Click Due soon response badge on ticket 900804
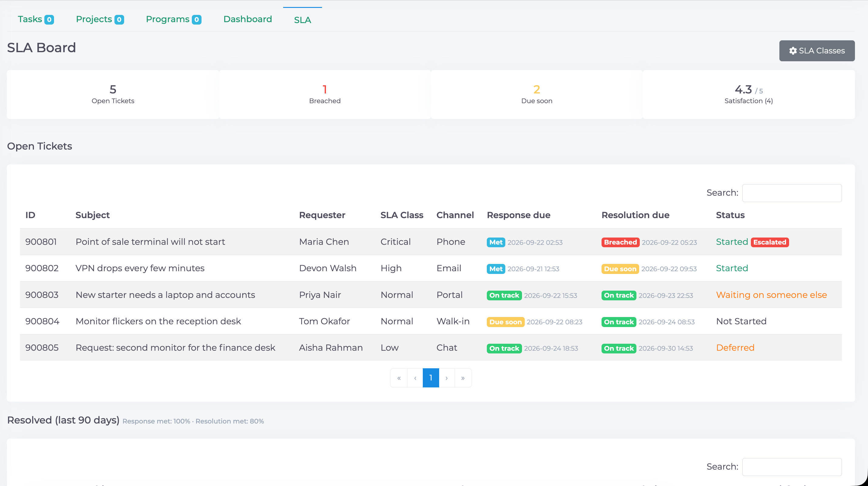The image size is (868, 486). point(505,322)
